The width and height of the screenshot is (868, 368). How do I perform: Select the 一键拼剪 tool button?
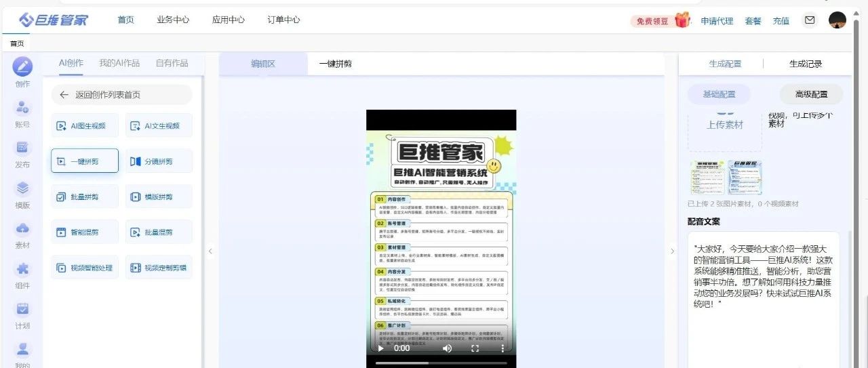[85, 161]
